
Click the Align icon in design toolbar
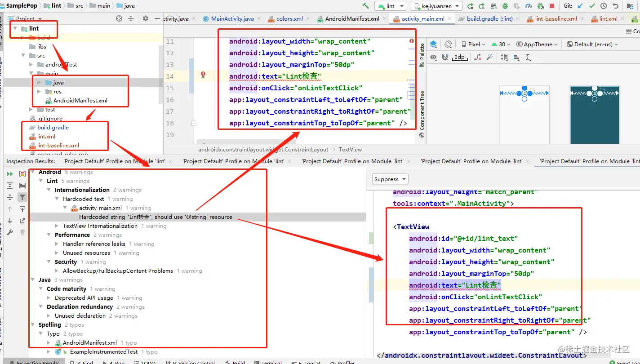[x=516, y=57]
